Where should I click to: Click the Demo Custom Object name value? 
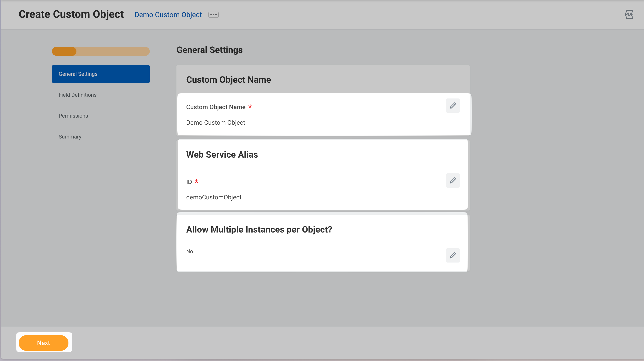[216, 122]
